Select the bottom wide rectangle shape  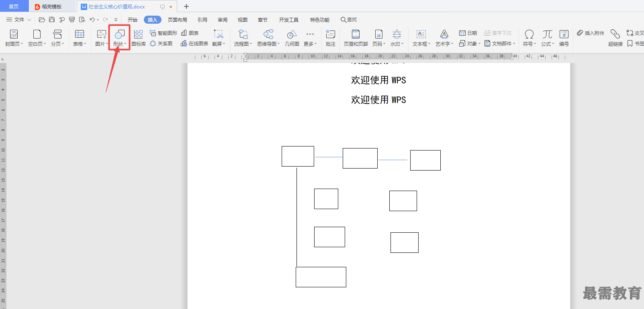pos(321,277)
